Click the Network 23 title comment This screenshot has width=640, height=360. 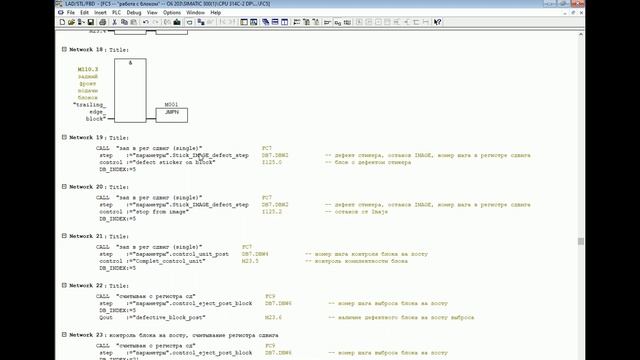point(194,336)
